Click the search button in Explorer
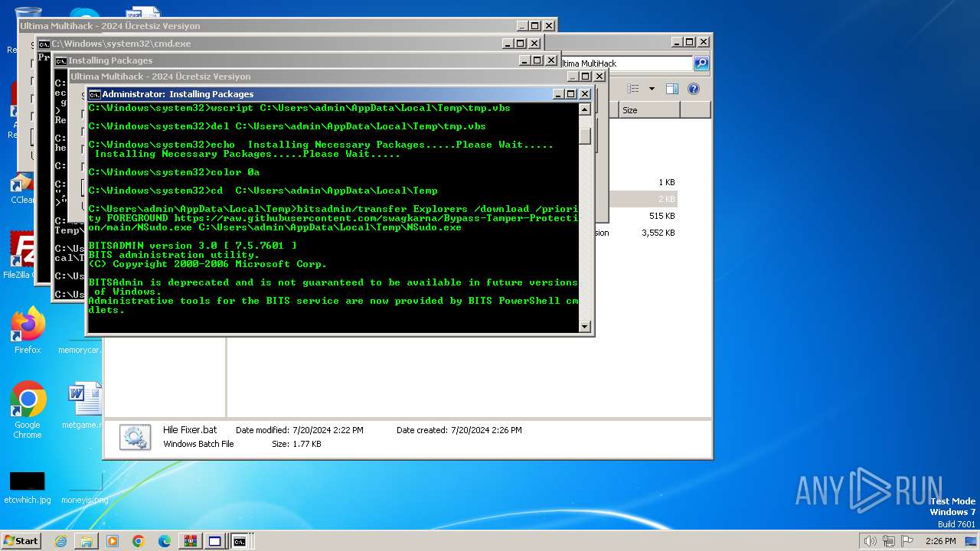Viewport: 980px width, 551px height. coord(701,64)
